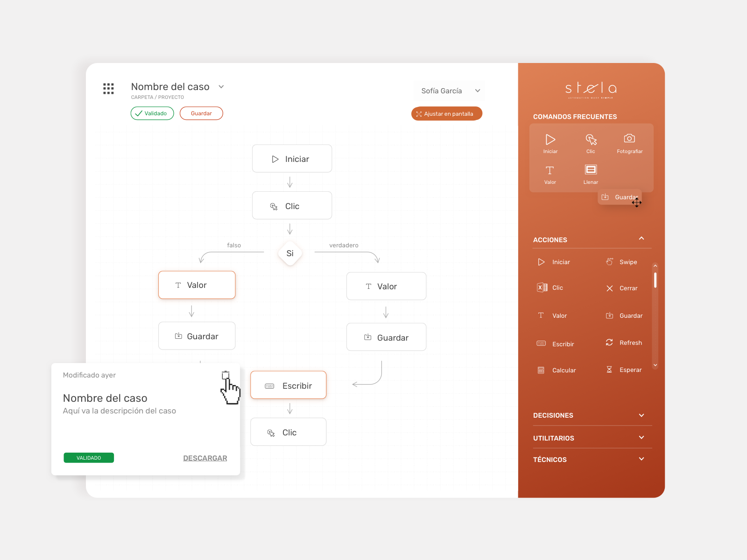This screenshot has width=747, height=560.
Task: Select the highlighted Valor node on falso branch
Action: point(197,285)
